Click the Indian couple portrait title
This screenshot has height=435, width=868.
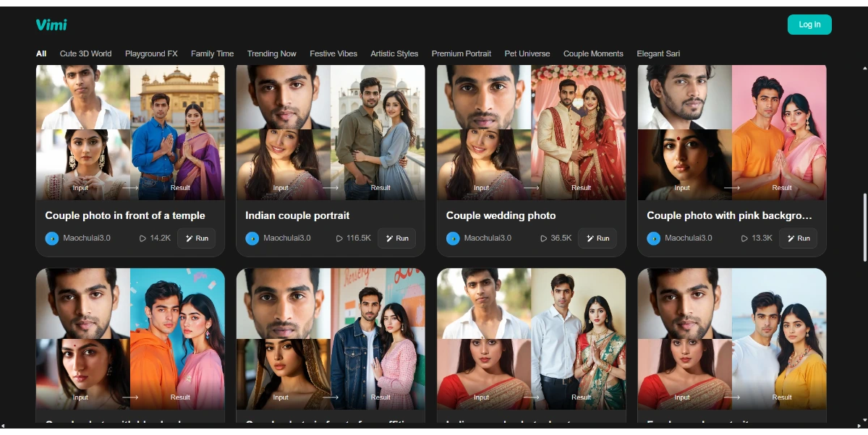coord(297,215)
